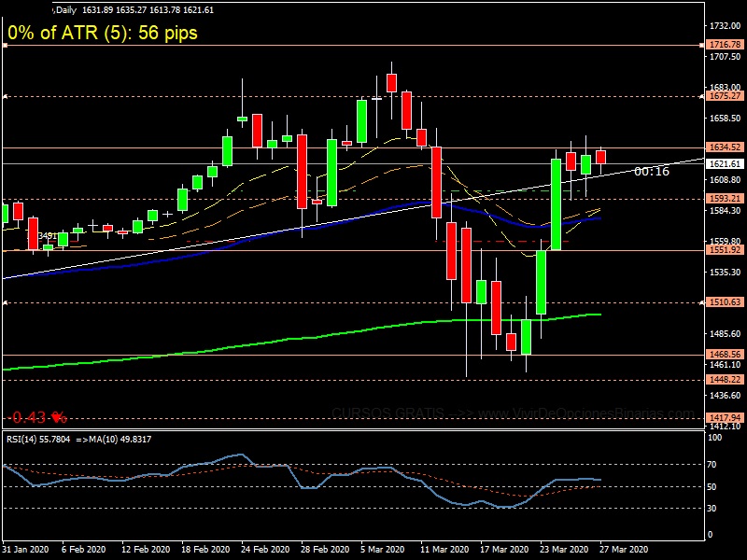Click the 1417.94 price label at the bottom
The height and width of the screenshot is (560, 747).
[725, 417]
